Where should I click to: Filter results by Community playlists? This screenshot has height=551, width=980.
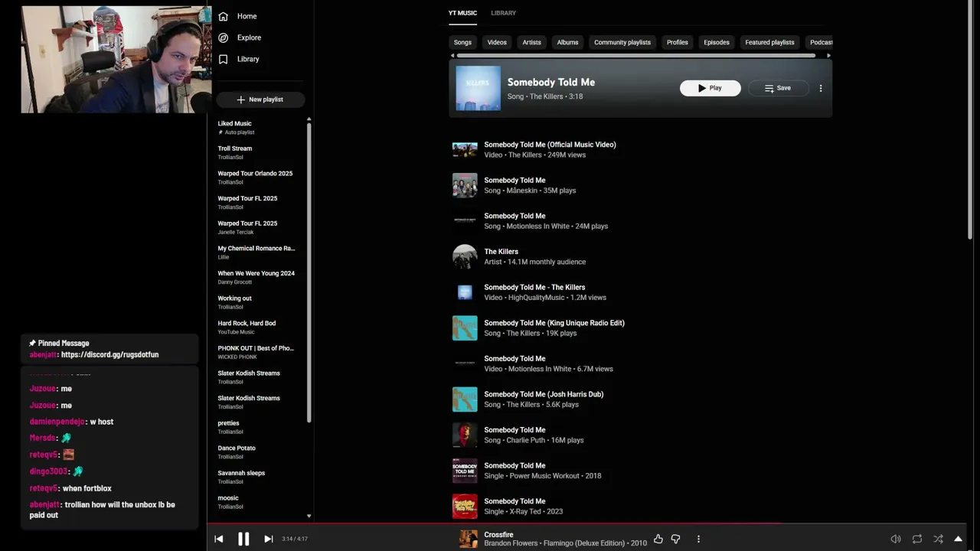click(x=622, y=42)
